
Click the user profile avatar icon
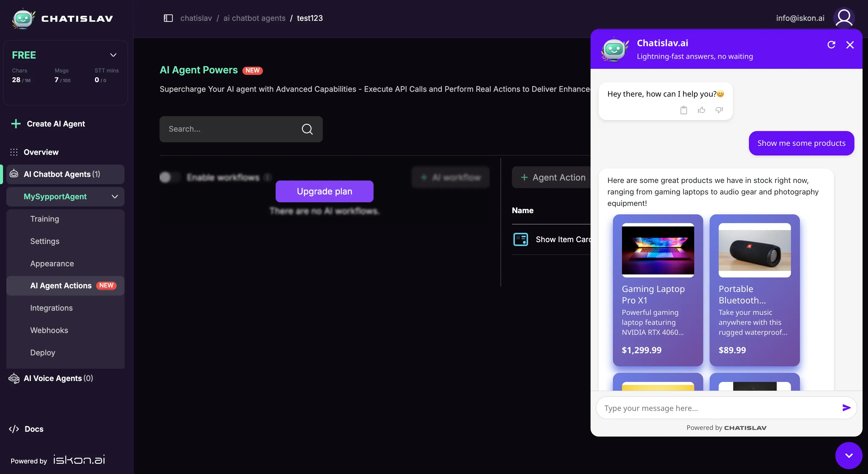tap(844, 18)
